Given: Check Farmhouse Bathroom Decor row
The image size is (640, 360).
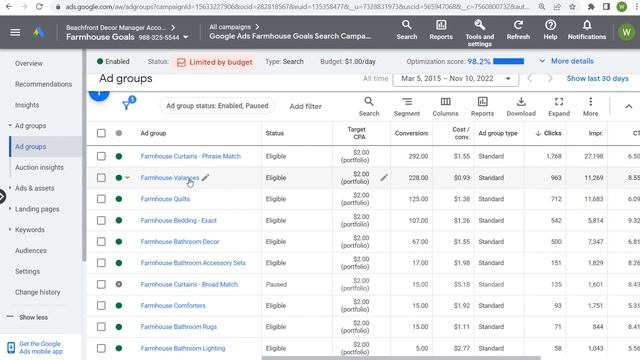Looking at the screenshot, I should click(x=101, y=242).
